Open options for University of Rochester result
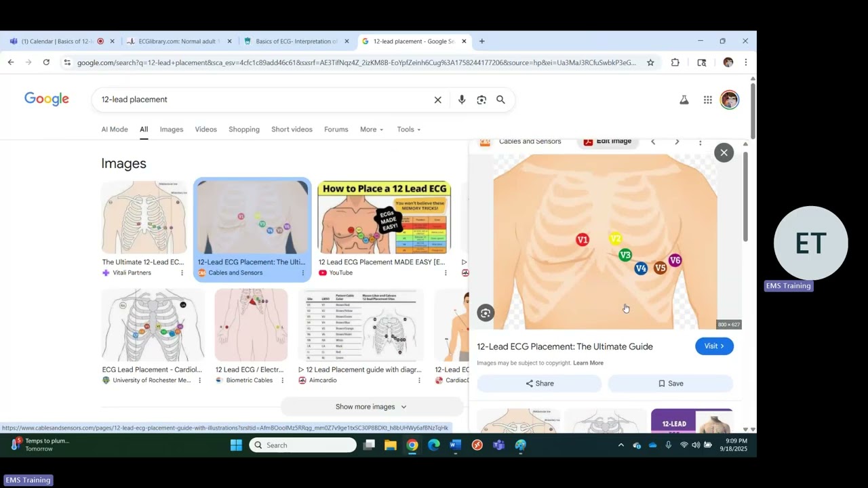Viewport: 868px width, 488px height. click(199, 381)
